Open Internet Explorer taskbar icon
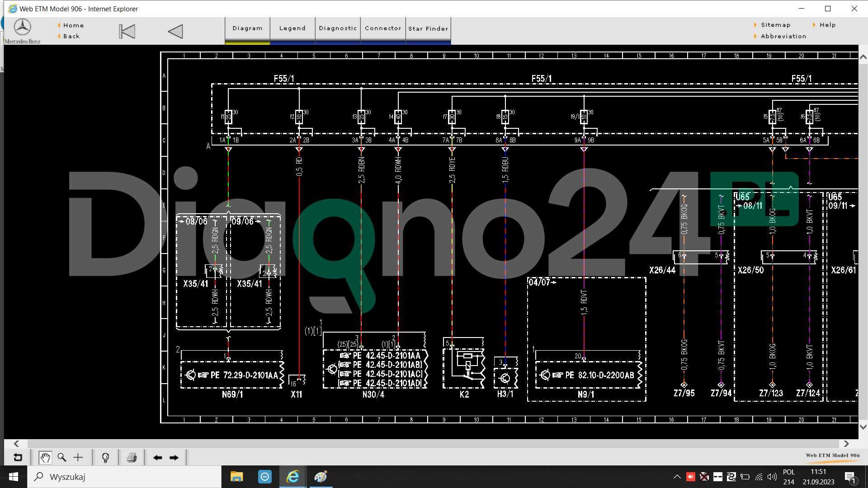Viewport: 868px width, 488px height. pos(293,477)
